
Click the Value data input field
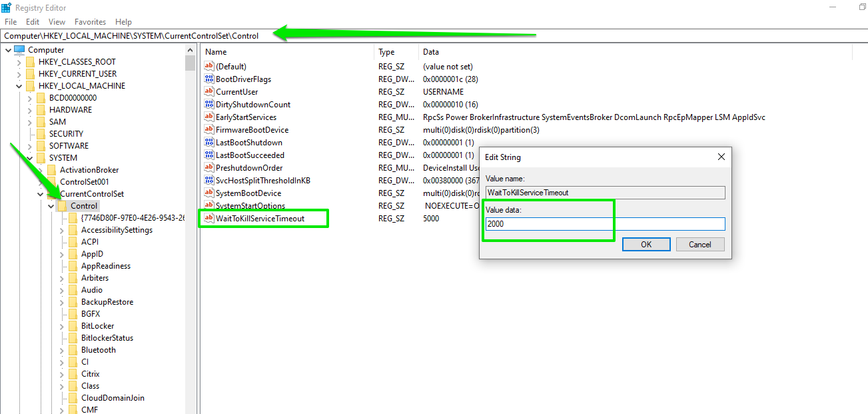[x=605, y=224]
